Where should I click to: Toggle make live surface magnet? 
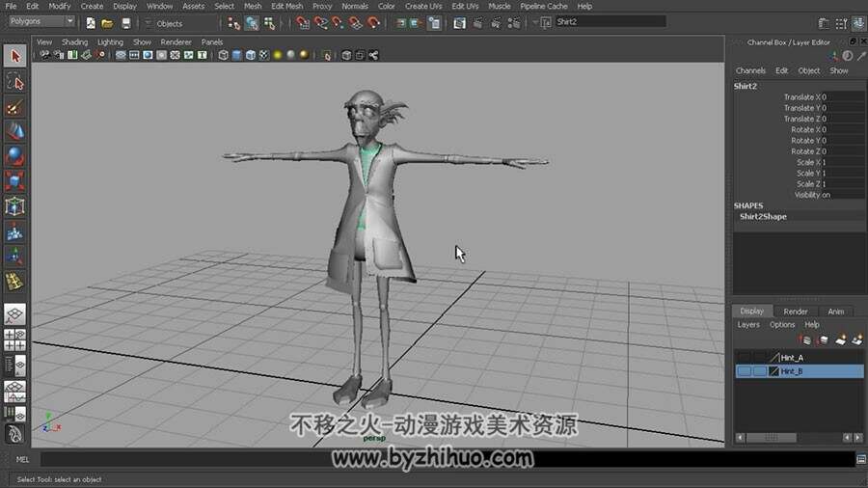(x=374, y=23)
